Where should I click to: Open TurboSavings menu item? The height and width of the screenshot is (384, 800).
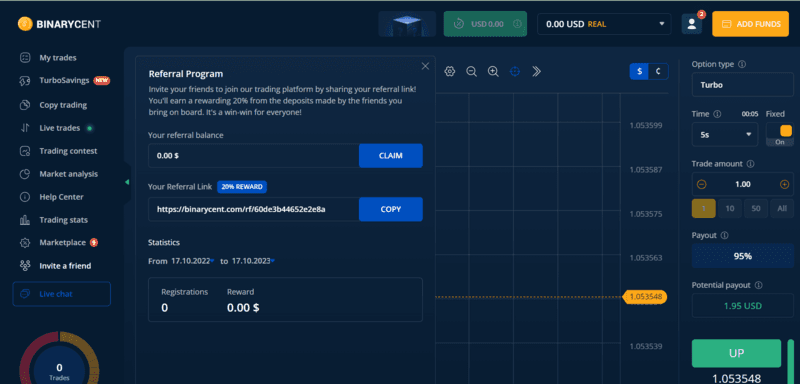pos(64,81)
